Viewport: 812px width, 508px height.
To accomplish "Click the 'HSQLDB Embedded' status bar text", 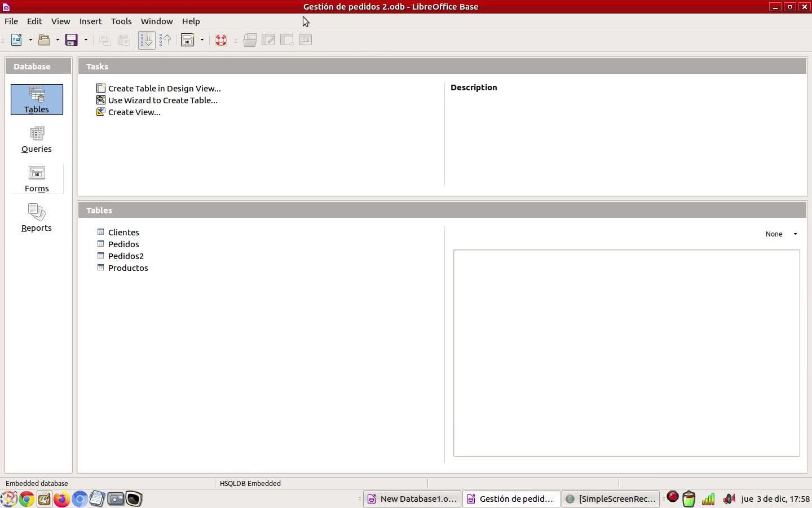I will click(250, 484).
